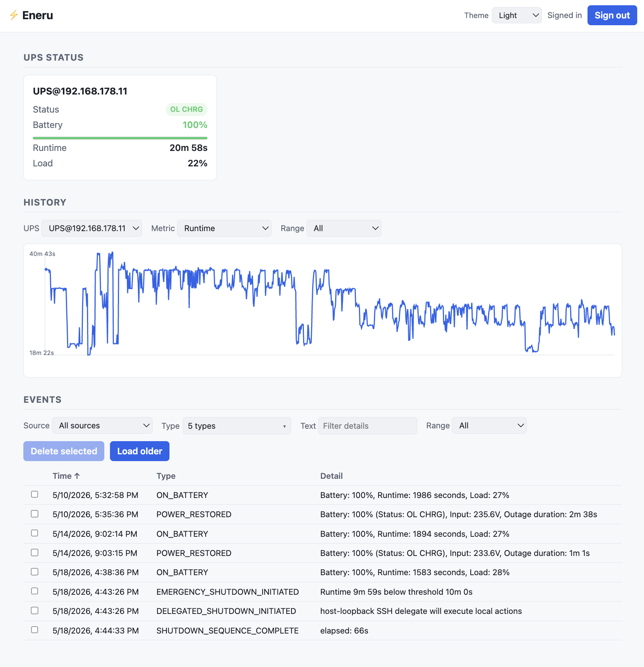Click the OL CHRG status badge

click(x=186, y=109)
